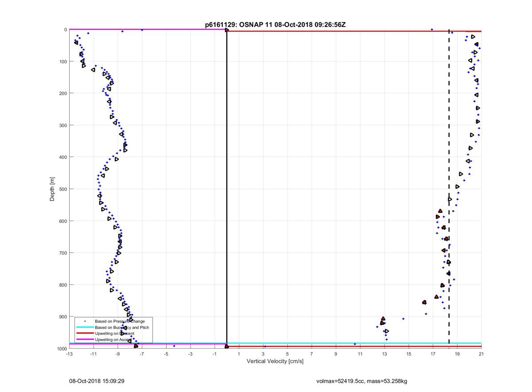Screen dimensions: 532x392
Task: Click legend entry 'Based on Pressure Change'
Action: coord(120,321)
